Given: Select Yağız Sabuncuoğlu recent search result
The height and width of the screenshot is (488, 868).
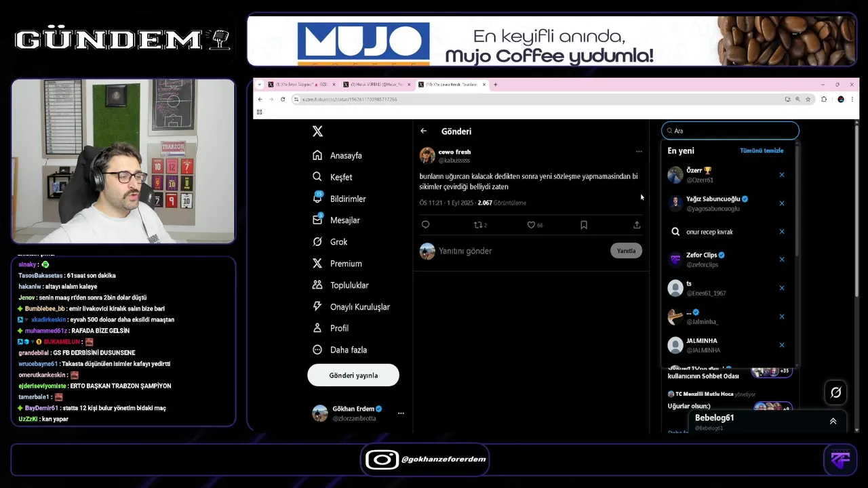Looking at the screenshot, I should [x=727, y=203].
